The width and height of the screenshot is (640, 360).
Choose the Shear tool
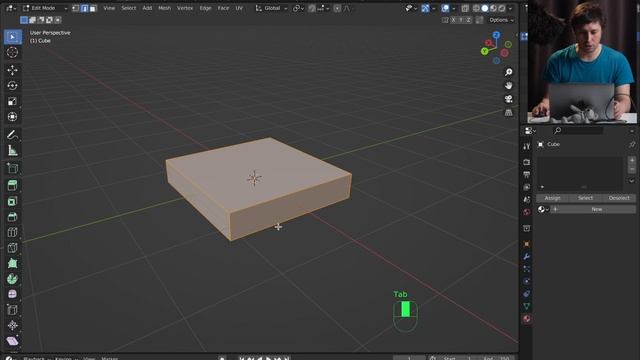[13, 341]
